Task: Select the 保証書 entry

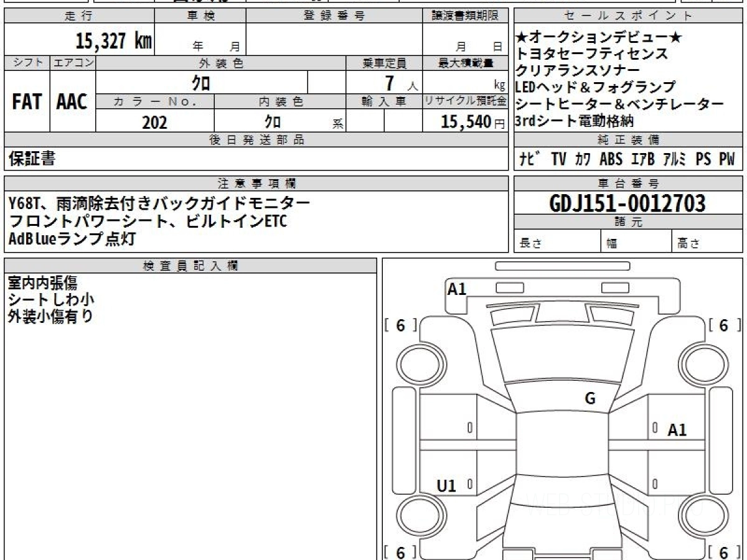Action: (32, 159)
